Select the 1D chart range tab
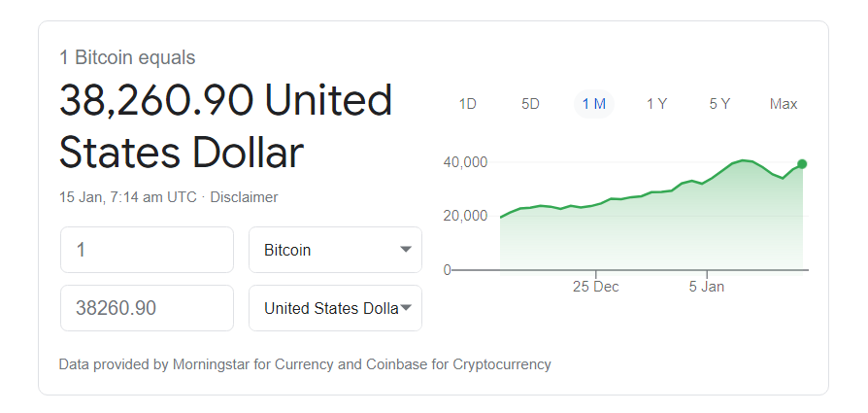Screen dimensions: 868x413 click(x=467, y=104)
